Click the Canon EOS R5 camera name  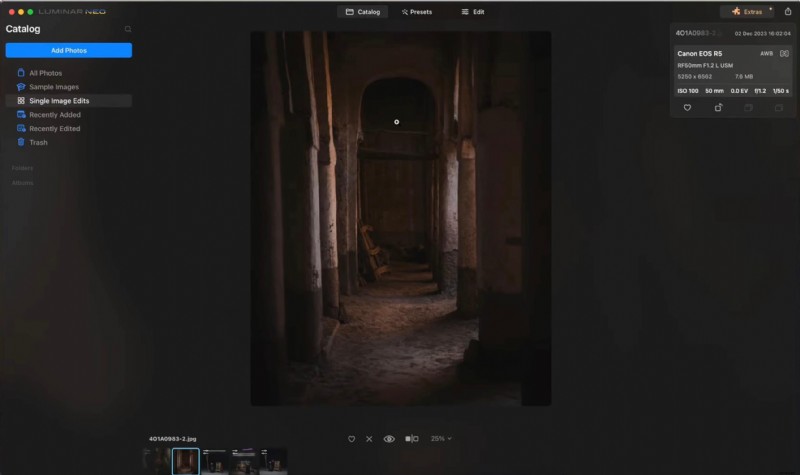[699, 54]
